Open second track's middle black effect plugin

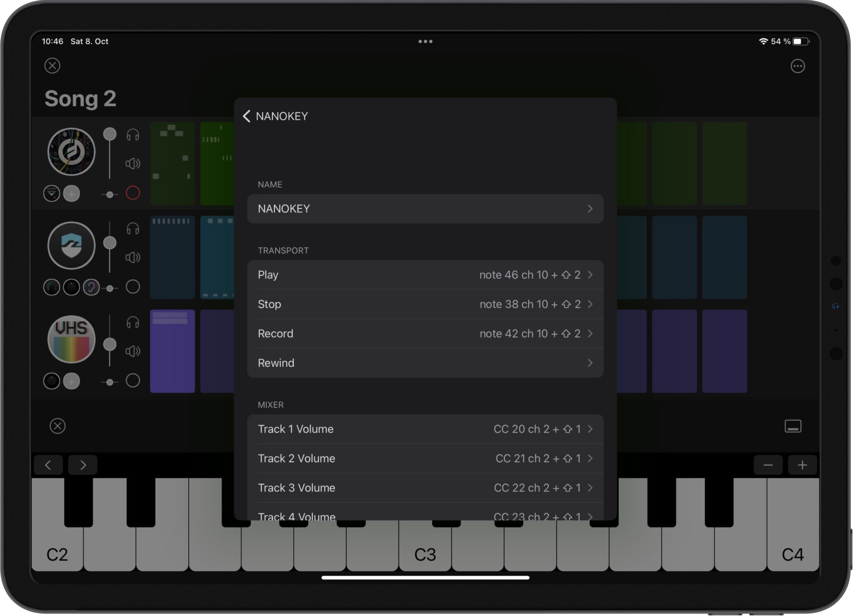71,287
